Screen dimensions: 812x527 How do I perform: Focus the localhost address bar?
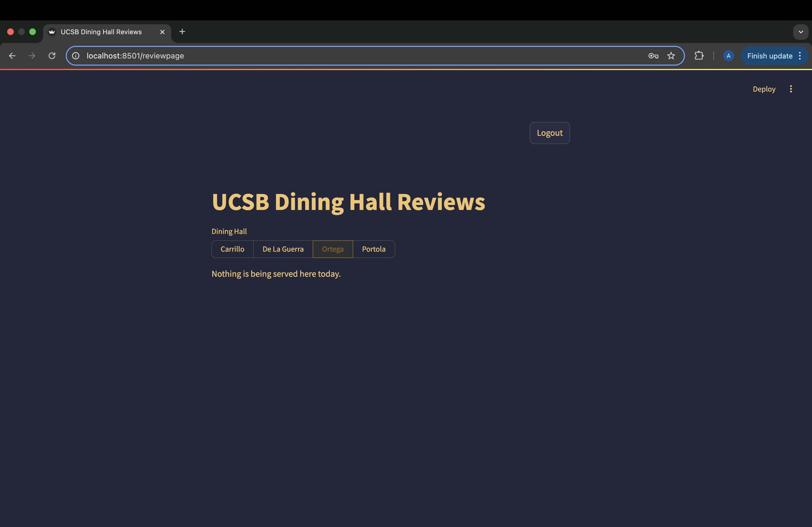pyautogui.click(x=341, y=55)
